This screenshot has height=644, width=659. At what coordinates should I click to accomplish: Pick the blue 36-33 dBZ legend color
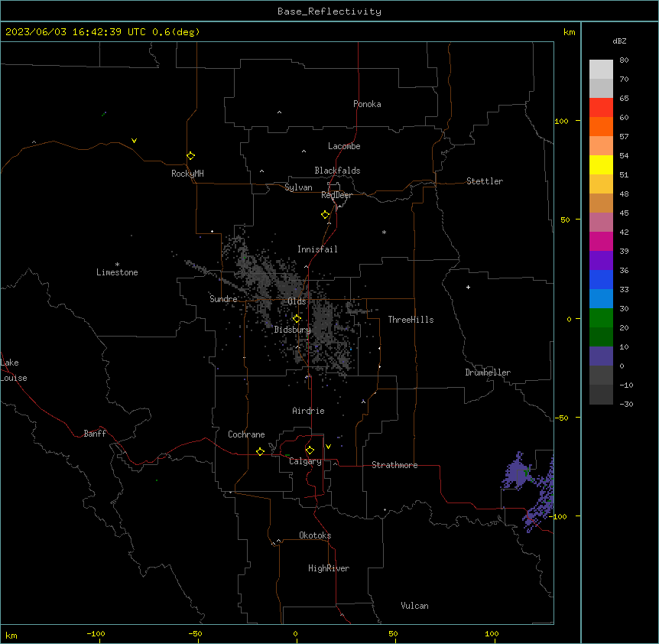[601, 279]
